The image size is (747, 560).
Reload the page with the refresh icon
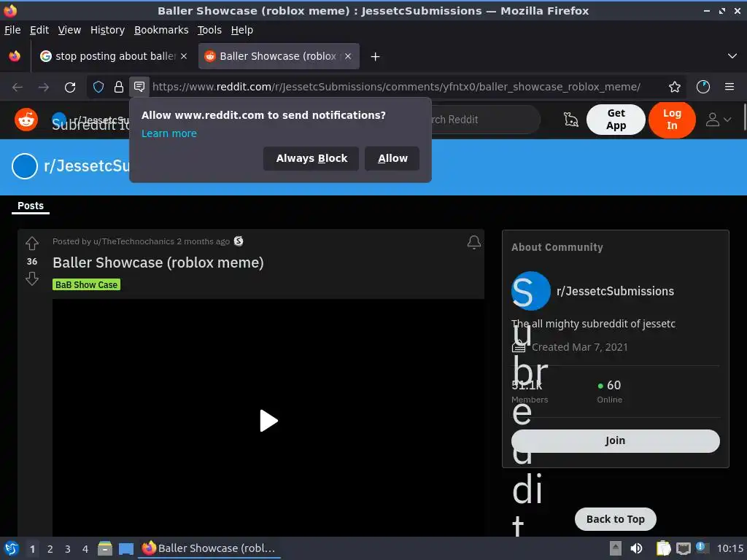(70, 87)
